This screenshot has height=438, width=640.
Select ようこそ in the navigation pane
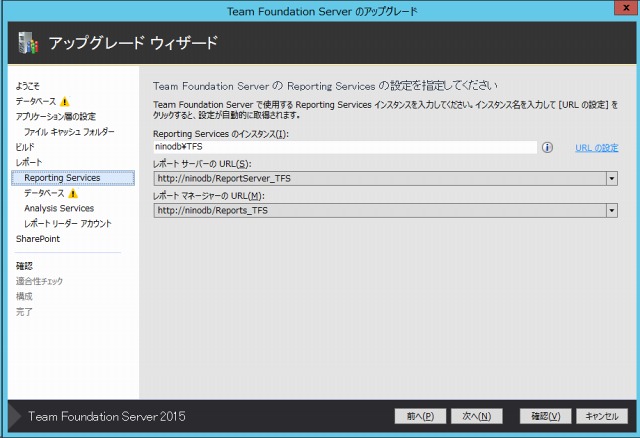tap(28, 86)
